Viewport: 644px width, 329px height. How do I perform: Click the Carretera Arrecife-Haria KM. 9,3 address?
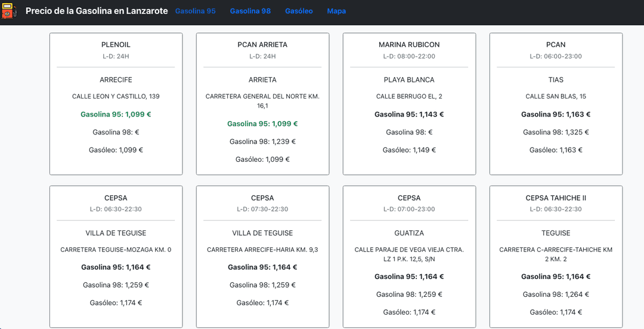262,250
